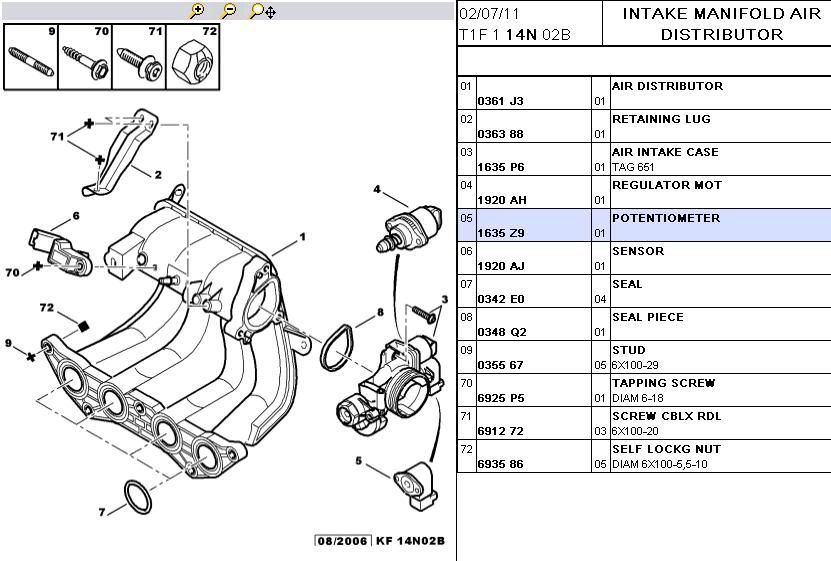Screen dimensions: 831x561
Task: Click the 6X100-20 screw dimension
Action: tap(635, 431)
